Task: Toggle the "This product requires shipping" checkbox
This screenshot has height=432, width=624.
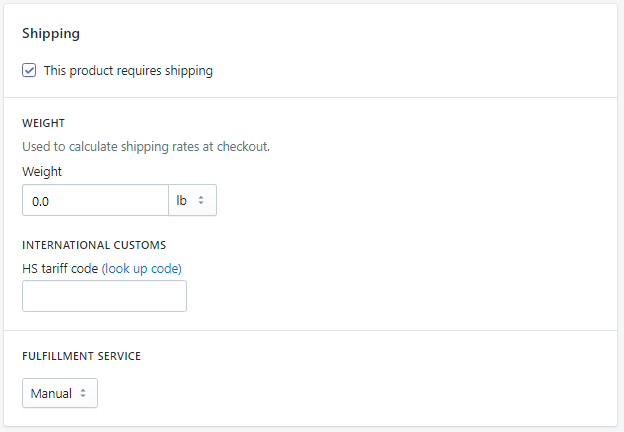Action: [30, 71]
